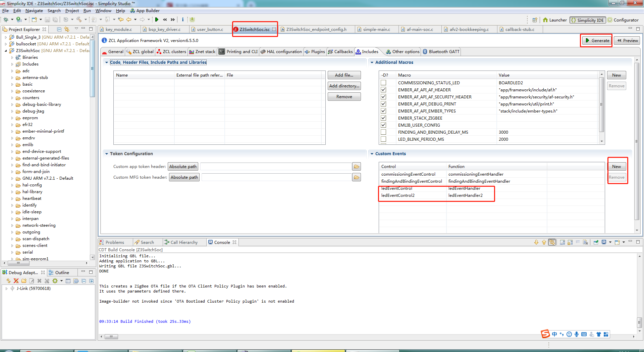644x352 pixels.
Task: Open Perspective icon near Launcher
Action: (x=535, y=20)
